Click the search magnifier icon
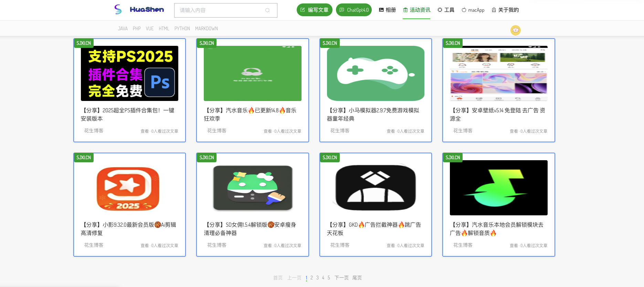The width and height of the screenshot is (644, 287). pos(267,10)
